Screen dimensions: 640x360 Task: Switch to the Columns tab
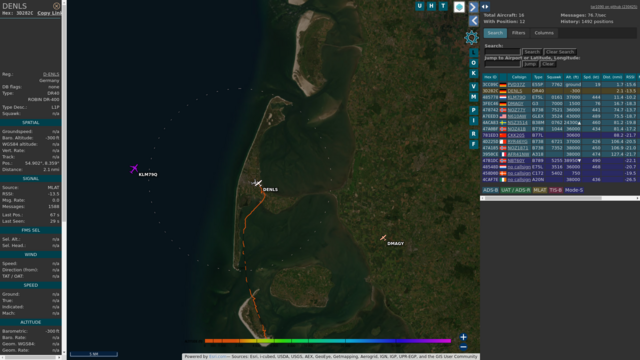tap(544, 33)
